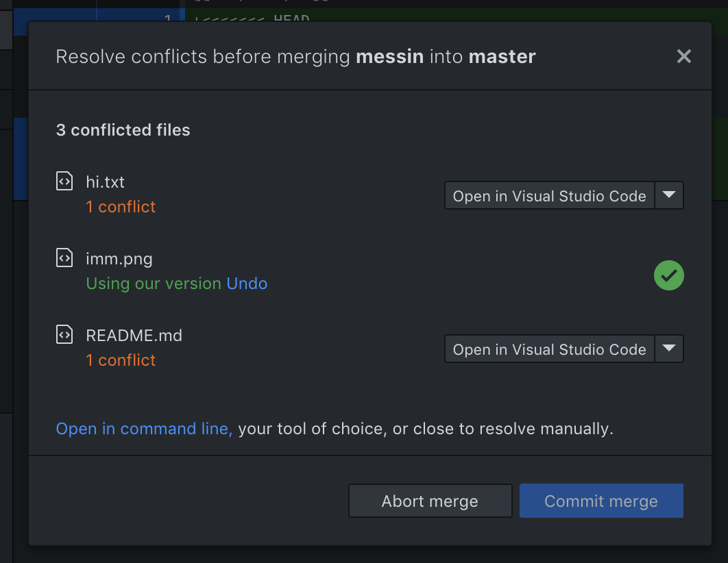The width and height of the screenshot is (728, 563).
Task: Click the bold 'master' branch name in the title
Action: pos(502,56)
